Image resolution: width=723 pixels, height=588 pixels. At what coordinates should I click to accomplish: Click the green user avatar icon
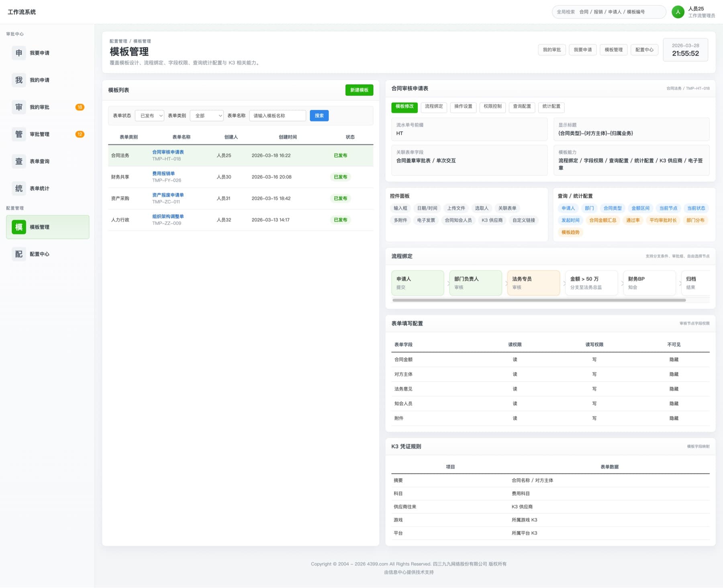[678, 12]
